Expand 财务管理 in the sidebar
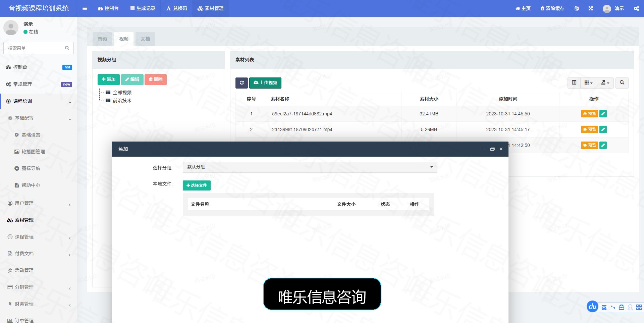 (x=39, y=304)
